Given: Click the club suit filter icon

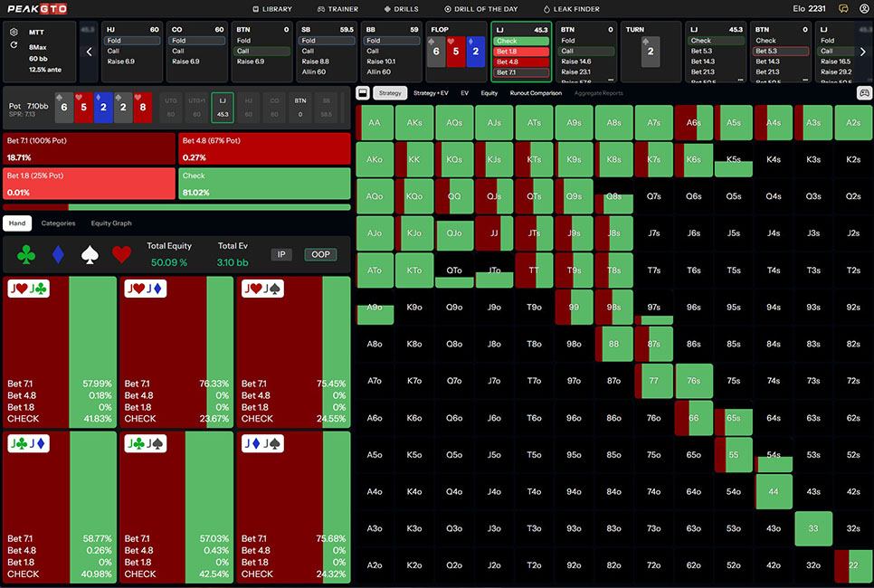Looking at the screenshot, I should pyautogui.click(x=27, y=255).
